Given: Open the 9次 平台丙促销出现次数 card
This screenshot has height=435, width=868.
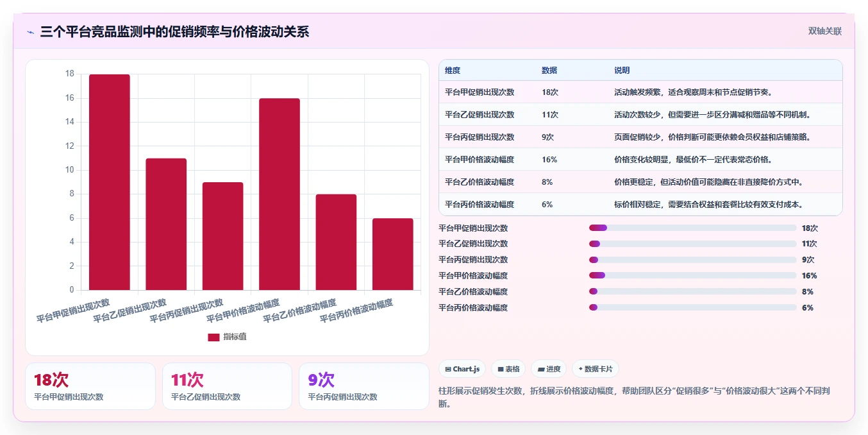Looking at the screenshot, I should click(x=364, y=386).
